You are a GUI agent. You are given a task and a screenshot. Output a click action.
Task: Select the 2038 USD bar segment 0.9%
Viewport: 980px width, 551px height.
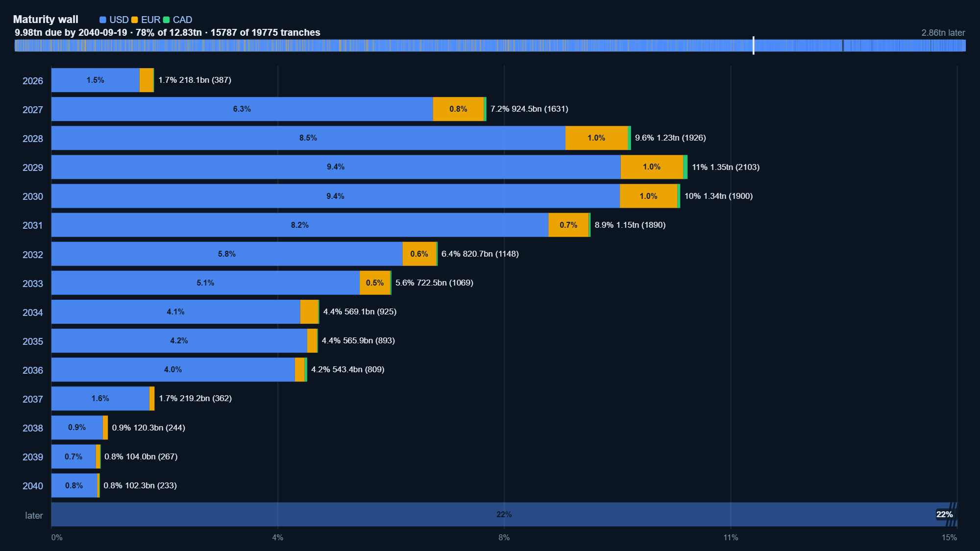point(77,428)
